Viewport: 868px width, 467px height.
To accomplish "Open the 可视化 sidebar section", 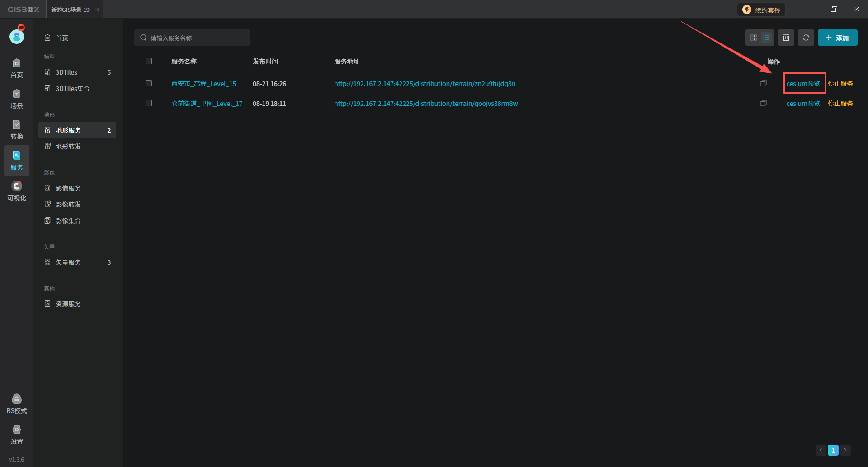I will click(x=17, y=191).
